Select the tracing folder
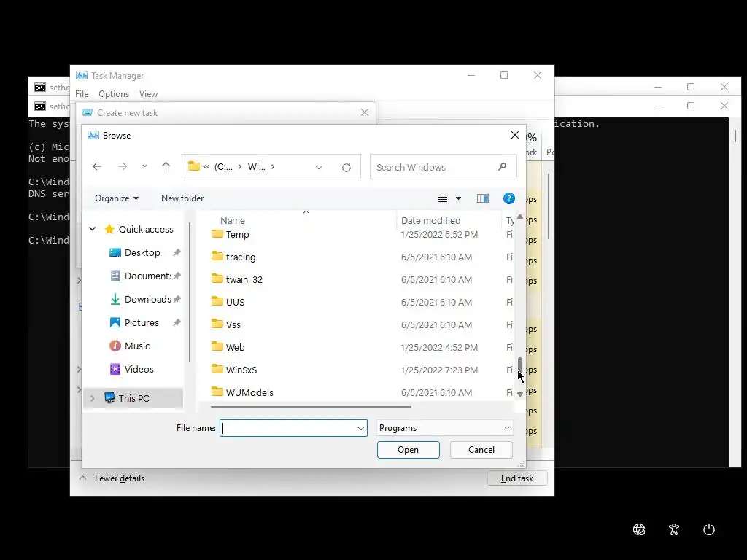 [241, 257]
